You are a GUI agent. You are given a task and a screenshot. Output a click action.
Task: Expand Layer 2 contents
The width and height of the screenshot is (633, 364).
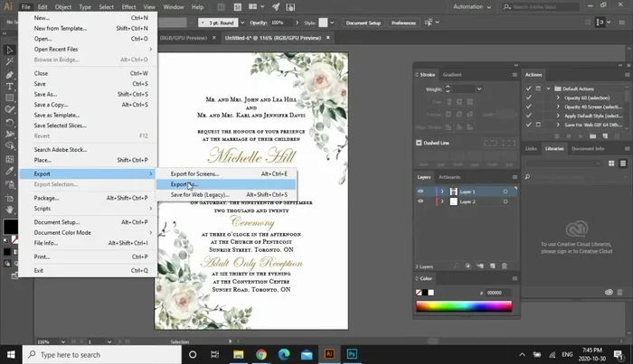pyautogui.click(x=442, y=201)
